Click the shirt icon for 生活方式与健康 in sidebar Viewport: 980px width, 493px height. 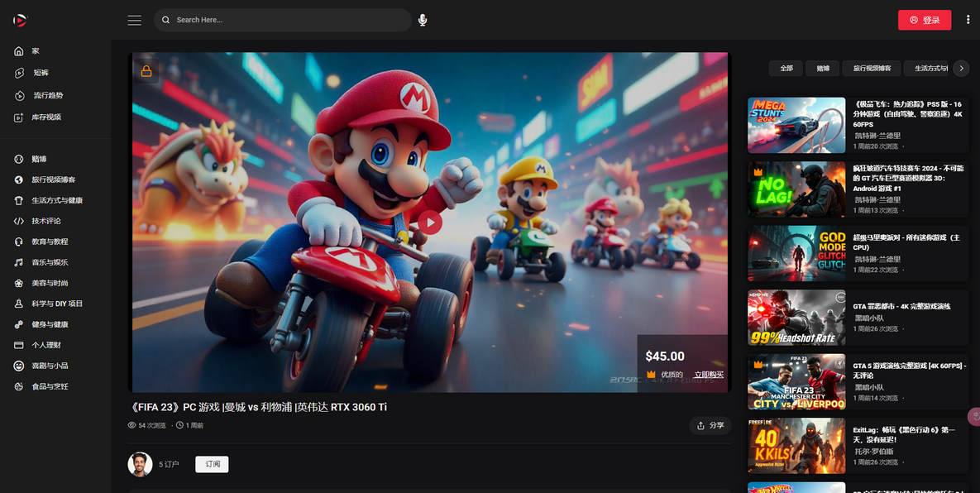pos(19,200)
